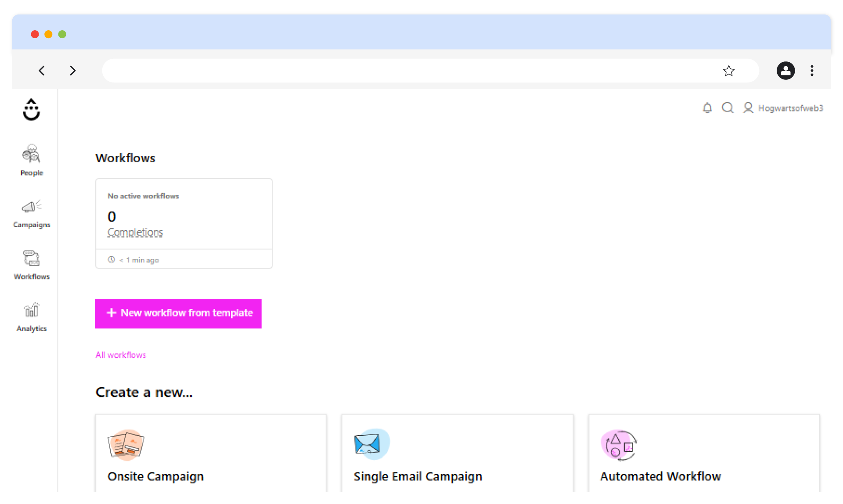Go forward with the browser arrow

tap(73, 71)
